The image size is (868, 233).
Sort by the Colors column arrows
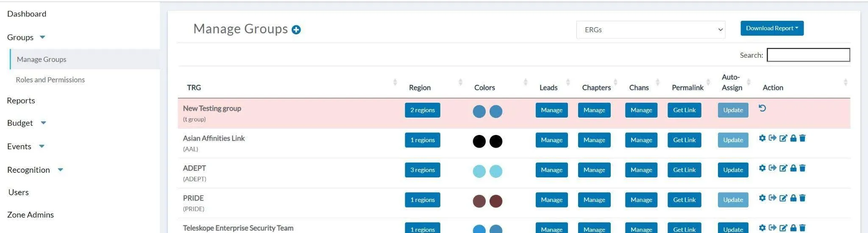526,82
